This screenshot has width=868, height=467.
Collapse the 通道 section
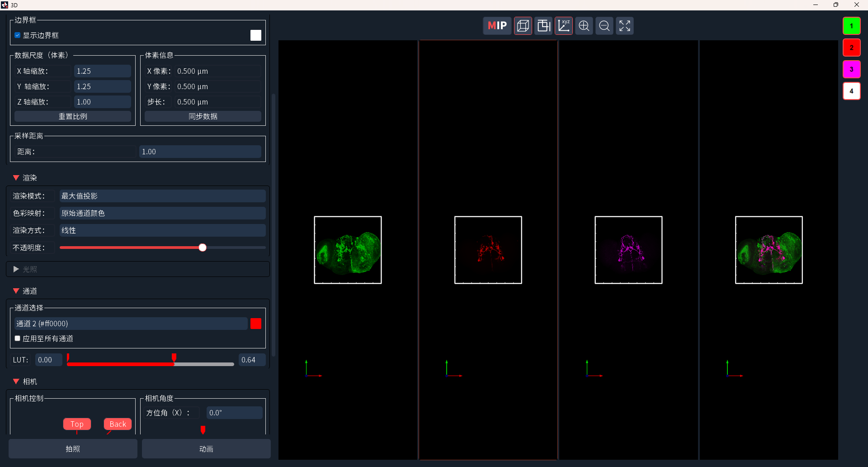[x=16, y=291]
